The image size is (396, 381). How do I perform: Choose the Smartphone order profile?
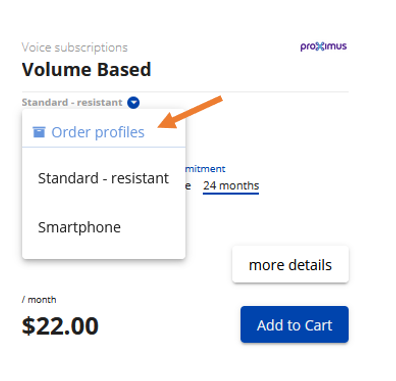[103, 227]
